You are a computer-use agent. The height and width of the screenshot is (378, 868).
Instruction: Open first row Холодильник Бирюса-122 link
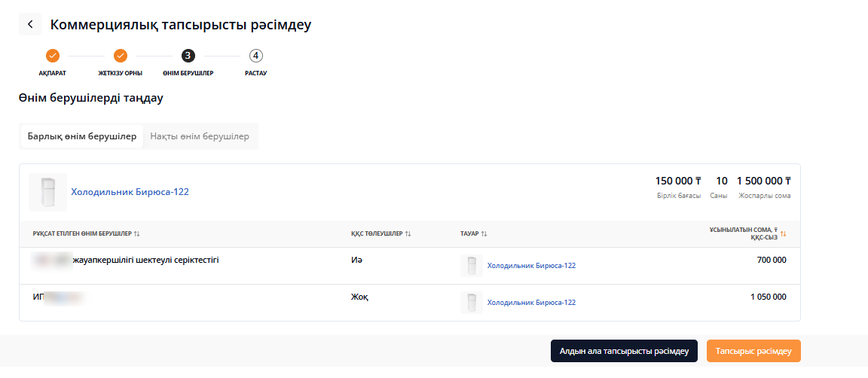(531, 266)
